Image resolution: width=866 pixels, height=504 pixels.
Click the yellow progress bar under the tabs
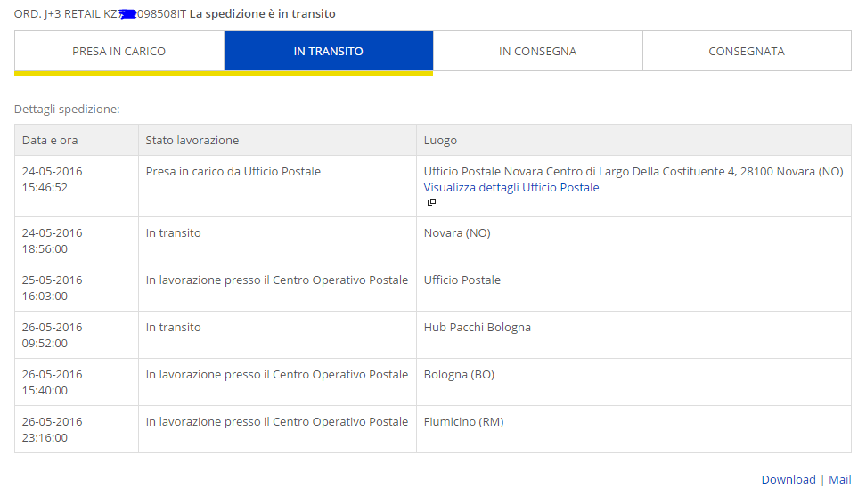tap(223, 73)
